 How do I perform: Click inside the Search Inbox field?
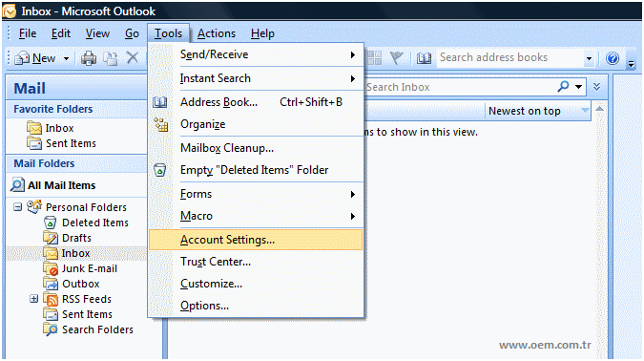click(x=459, y=87)
